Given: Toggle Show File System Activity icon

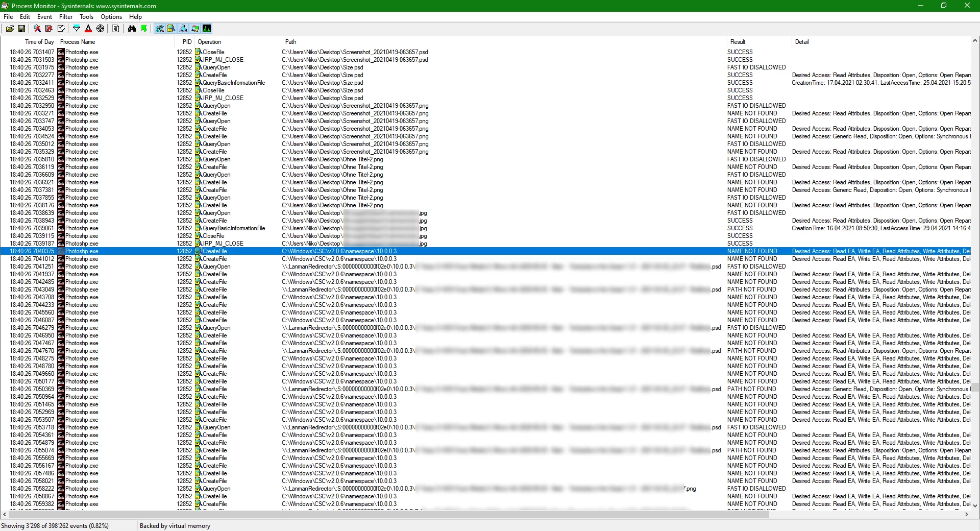Looking at the screenshot, I should (171, 29).
